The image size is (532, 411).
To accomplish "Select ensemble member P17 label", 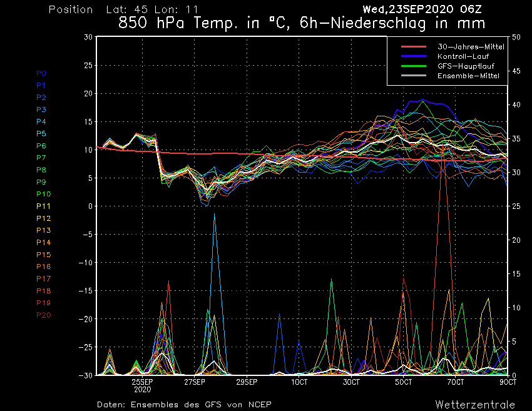I will point(43,278).
